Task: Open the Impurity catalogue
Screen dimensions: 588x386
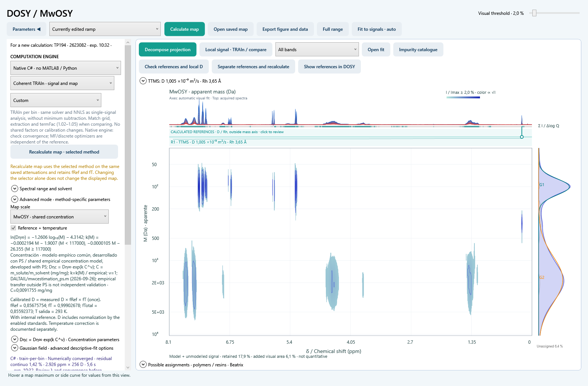Action: pyautogui.click(x=418, y=50)
